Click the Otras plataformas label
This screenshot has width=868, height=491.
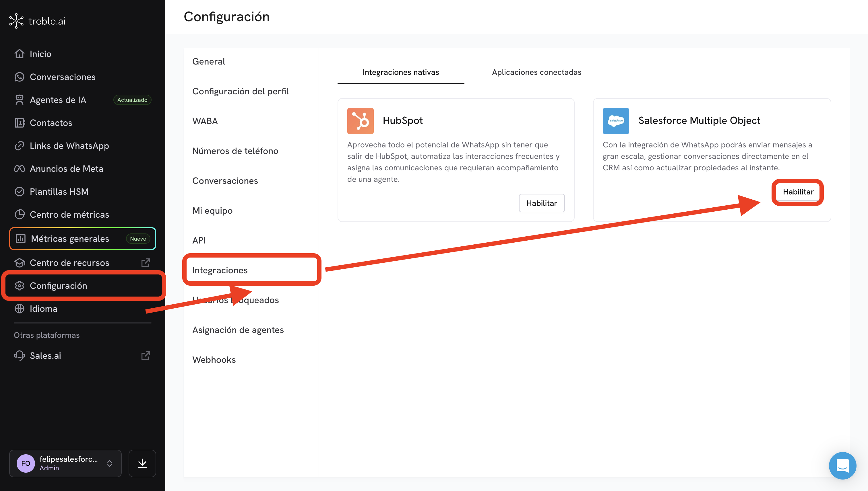[x=46, y=335]
